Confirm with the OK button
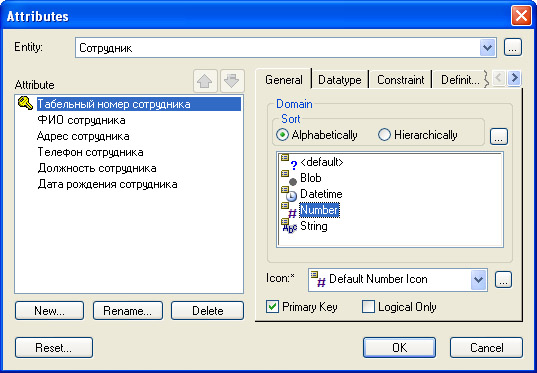Image resolution: width=537 pixels, height=373 pixels. click(x=399, y=348)
